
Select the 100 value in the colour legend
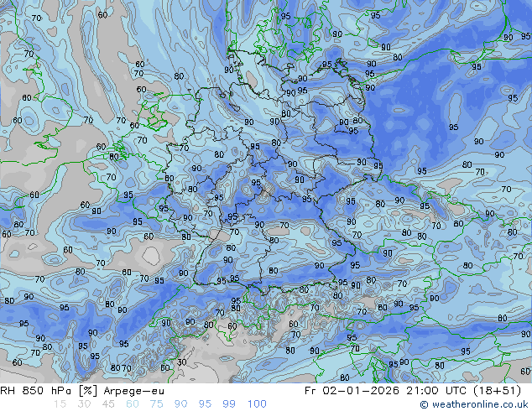(x=257, y=404)
